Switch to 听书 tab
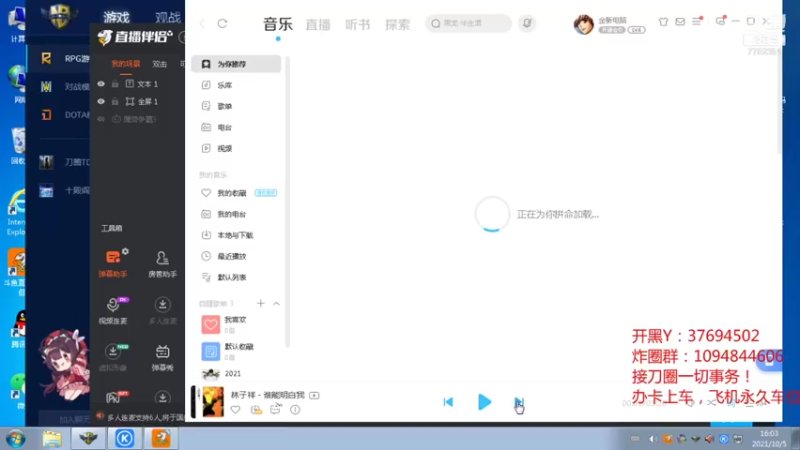Image resolution: width=800 pixels, height=450 pixels. (358, 24)
